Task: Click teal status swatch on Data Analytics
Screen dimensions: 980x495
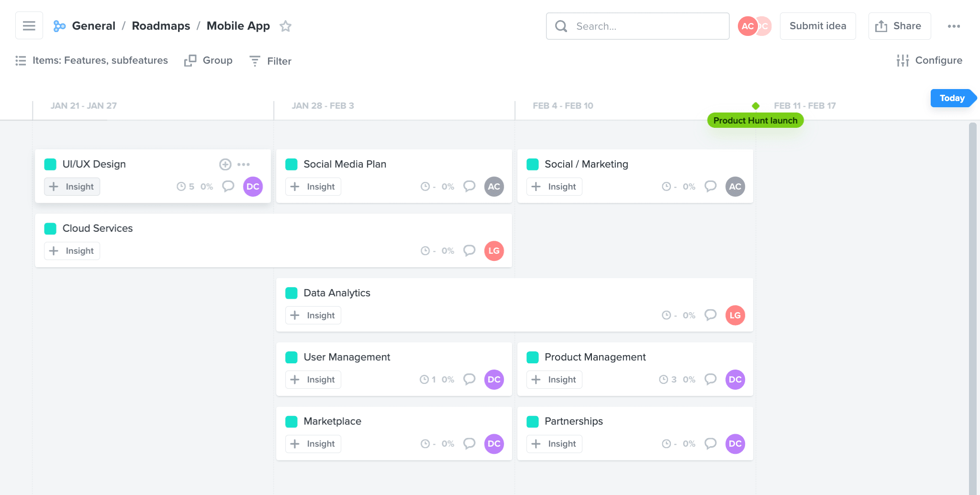Action: point(291,293)
